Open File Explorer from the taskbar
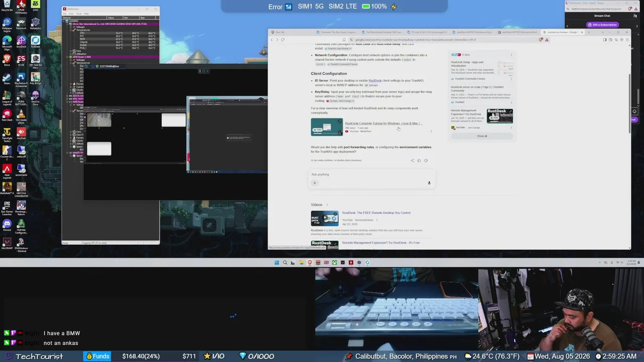Viewport: 644px width, 362px height. pos(301,262)
